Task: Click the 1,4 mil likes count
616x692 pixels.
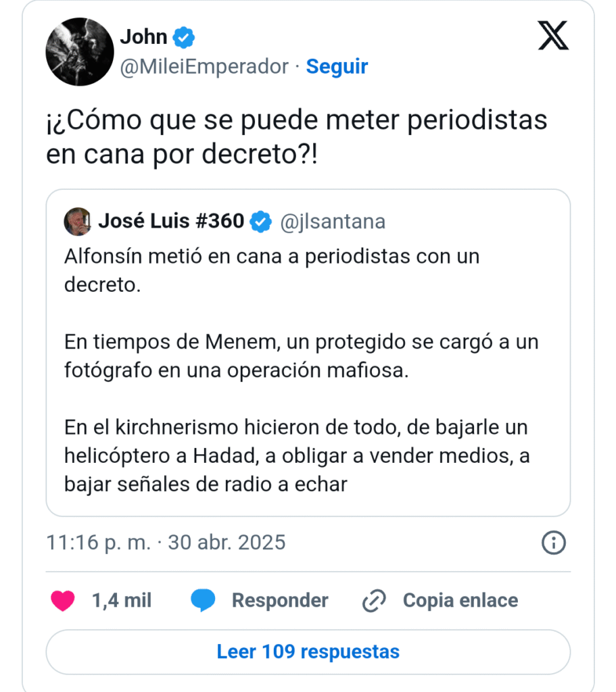Action: pos(122,600)
